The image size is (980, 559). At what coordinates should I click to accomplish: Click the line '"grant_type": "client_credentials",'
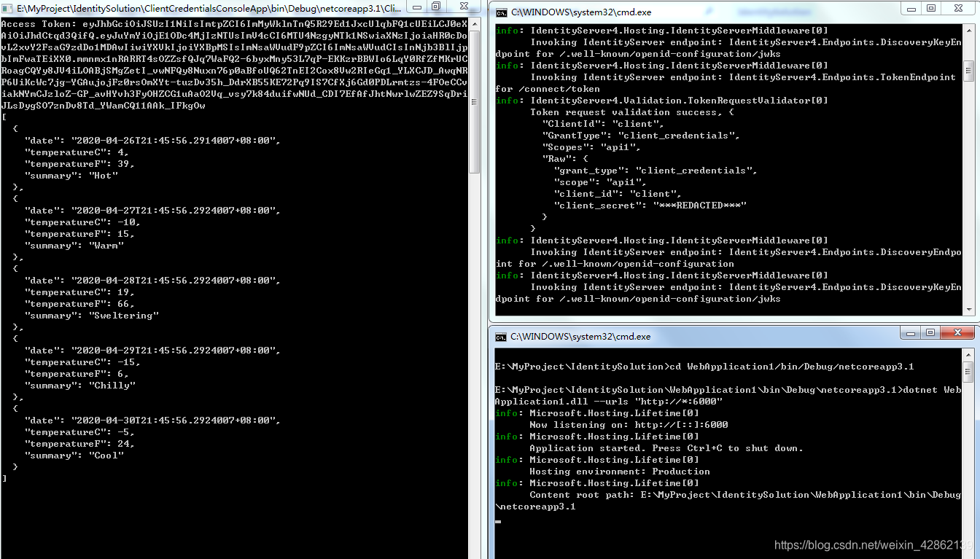pos(656,171)
